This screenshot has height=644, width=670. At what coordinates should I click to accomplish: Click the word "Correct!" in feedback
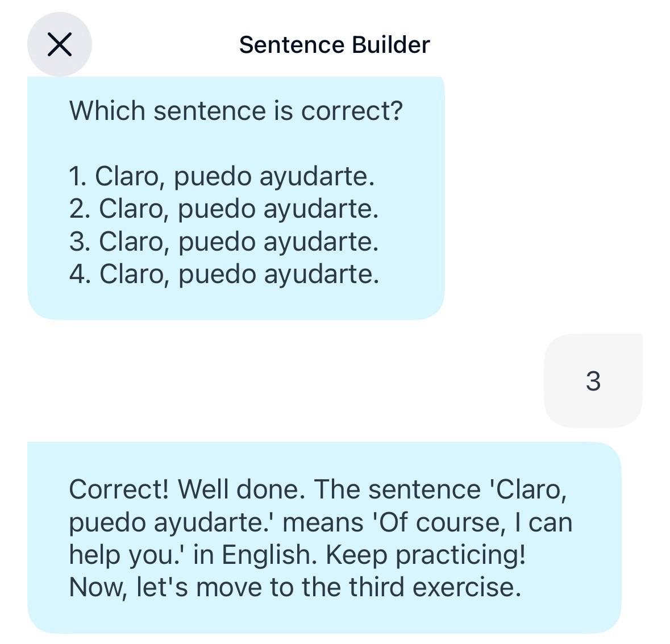(x=119, y=489)
